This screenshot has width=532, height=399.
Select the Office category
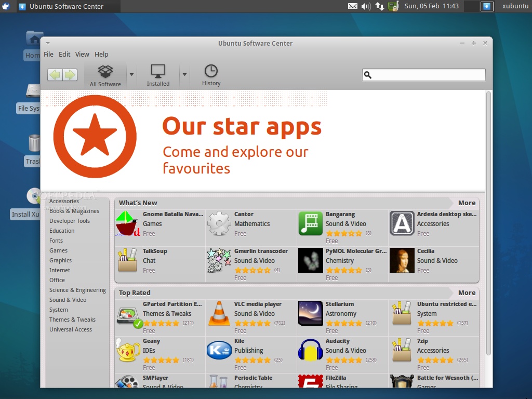(57, 280)
